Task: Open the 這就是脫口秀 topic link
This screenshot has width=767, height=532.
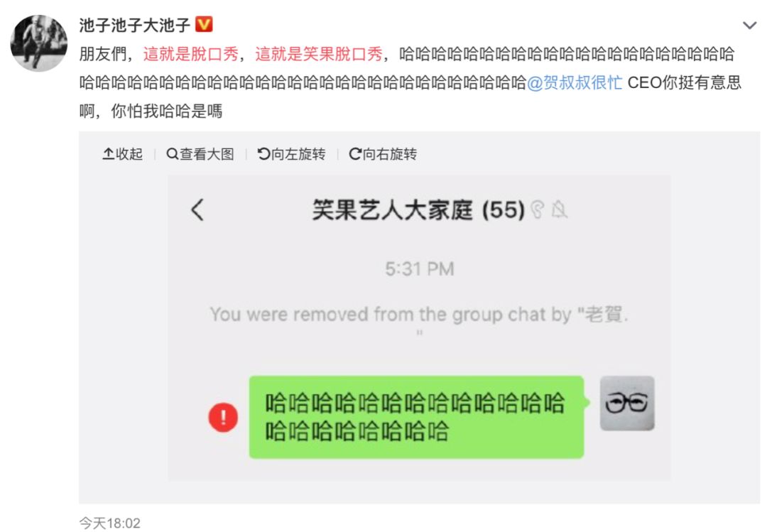Action: tap(191, 54)
